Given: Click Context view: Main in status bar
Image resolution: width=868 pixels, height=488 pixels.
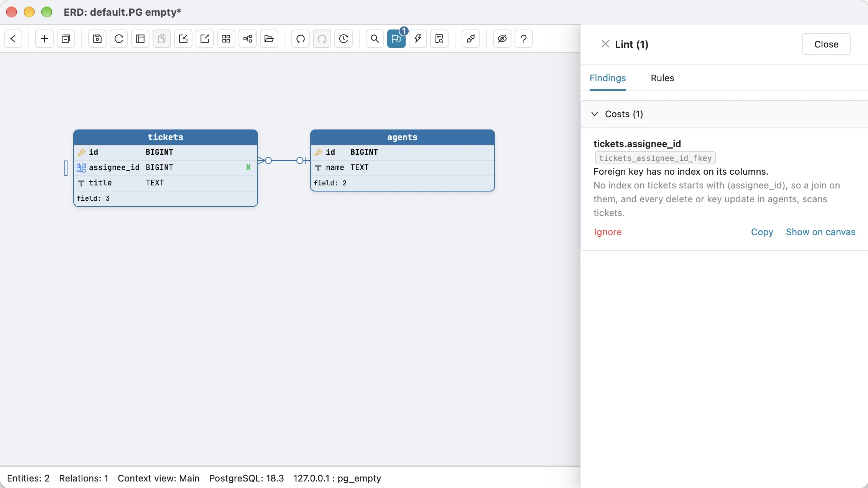Looking at the screenshot, I should pos(158,478).
